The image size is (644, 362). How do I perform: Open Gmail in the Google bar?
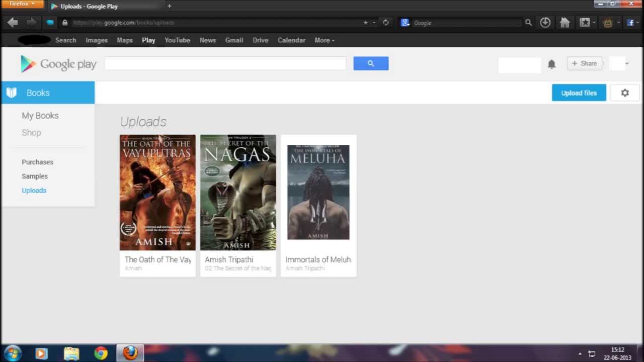click(234, 40)
